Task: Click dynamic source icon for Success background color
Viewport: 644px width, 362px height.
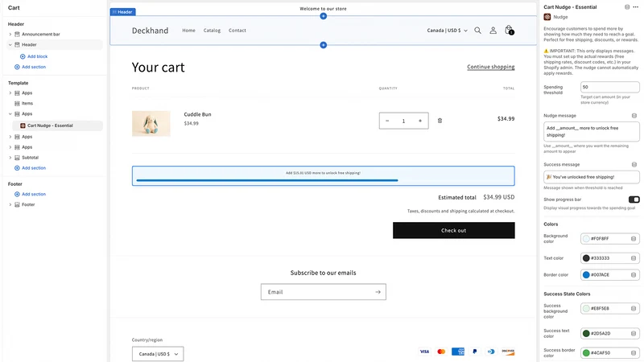Action: click(x=634, y=308)
